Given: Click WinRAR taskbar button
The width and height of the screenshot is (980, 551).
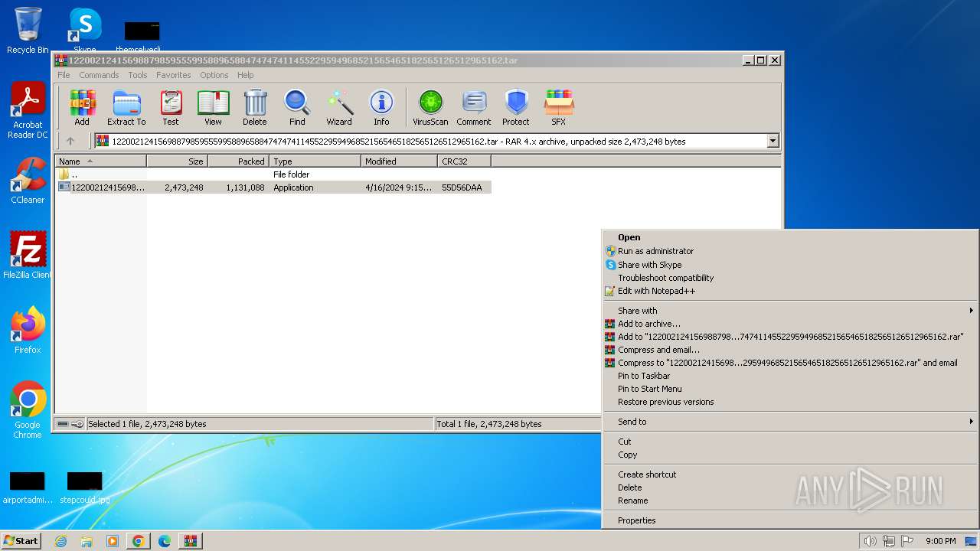Looking at the screenshot, I should click(191, 541).
